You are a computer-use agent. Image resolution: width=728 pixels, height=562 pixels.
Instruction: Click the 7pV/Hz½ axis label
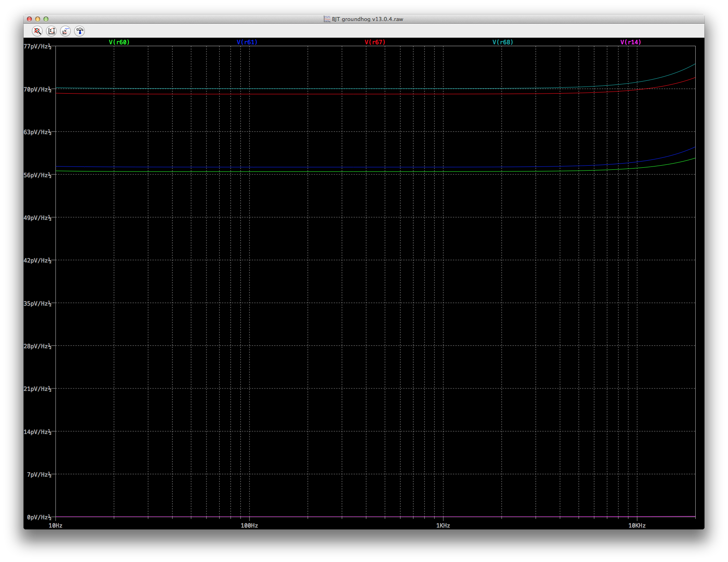coord(39,475)
